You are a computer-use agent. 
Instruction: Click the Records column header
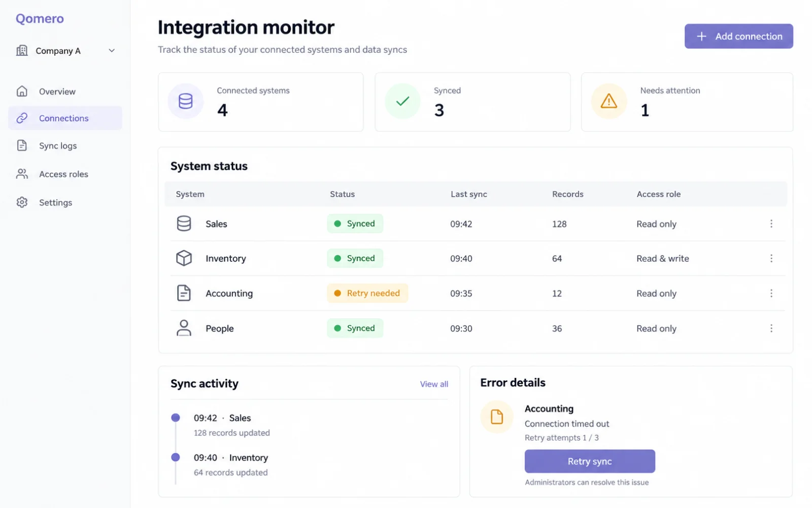[x=568, y=194]
